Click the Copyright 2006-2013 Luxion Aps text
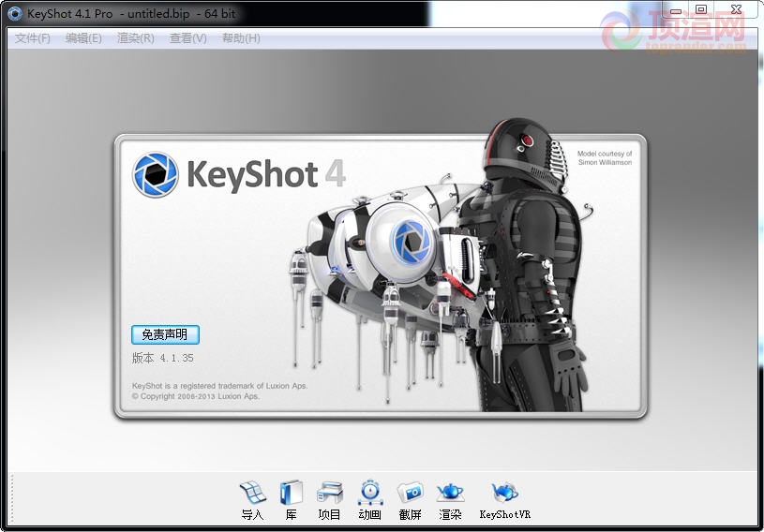The height and width of the screenshot is (532, 764). [x=195, y=396]
